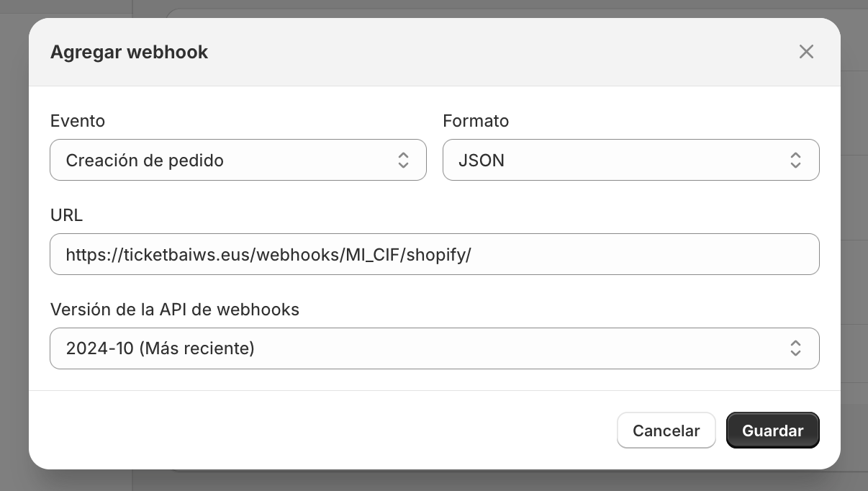
Task: Place cursor at end of shopify/ in URL
Action: (x=472, y=254)
